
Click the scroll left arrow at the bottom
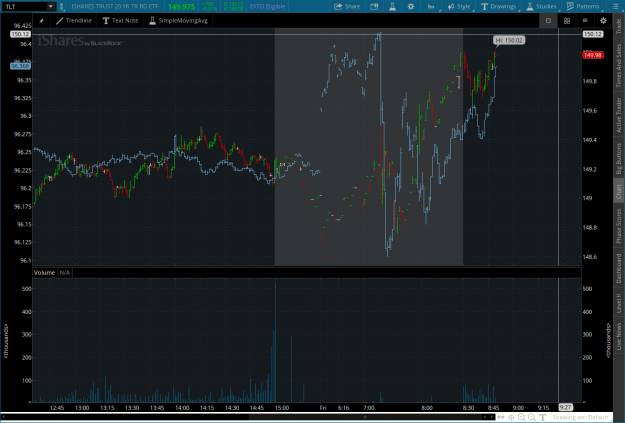click(485, 417)
